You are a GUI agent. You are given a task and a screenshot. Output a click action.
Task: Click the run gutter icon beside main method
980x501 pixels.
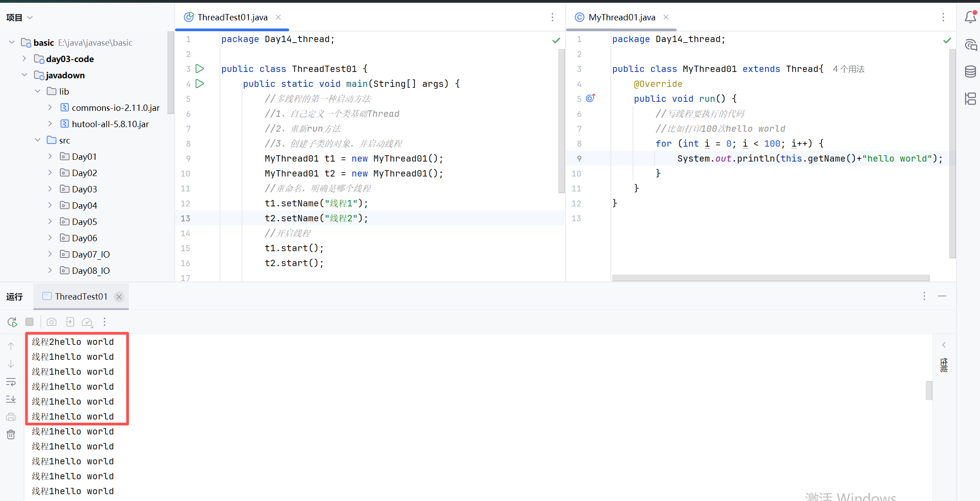pos(200,84)
